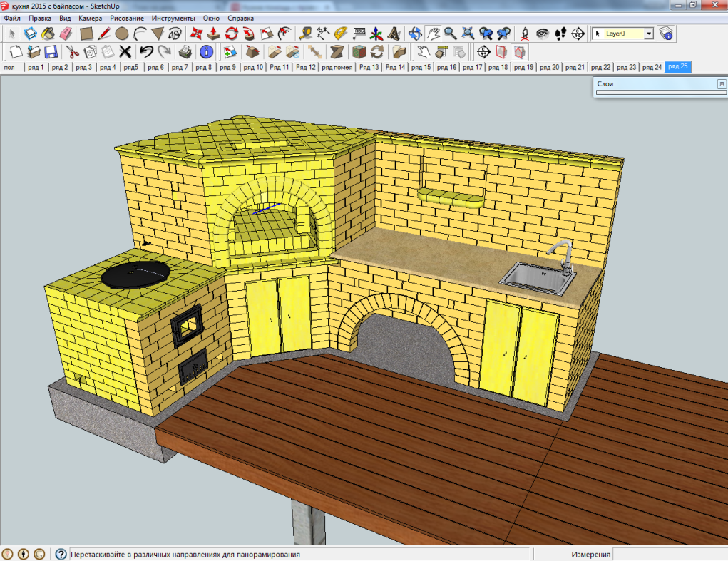Image resolution: width=728 pixels, height=561 pixels.
Task: Expand the collapsed Слои panel by its title
Action: (x=606, y=84)
